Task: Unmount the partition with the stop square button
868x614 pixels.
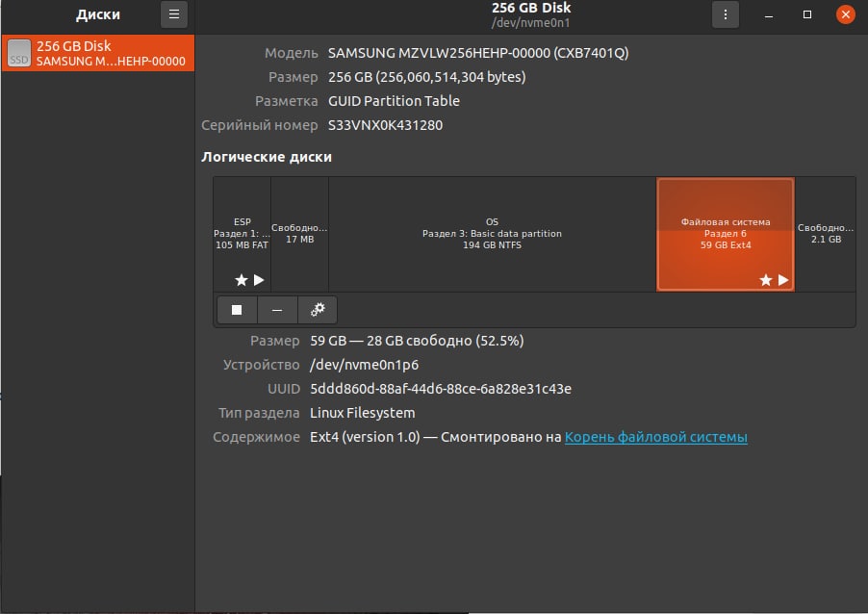Action: [x=237, y=310]
